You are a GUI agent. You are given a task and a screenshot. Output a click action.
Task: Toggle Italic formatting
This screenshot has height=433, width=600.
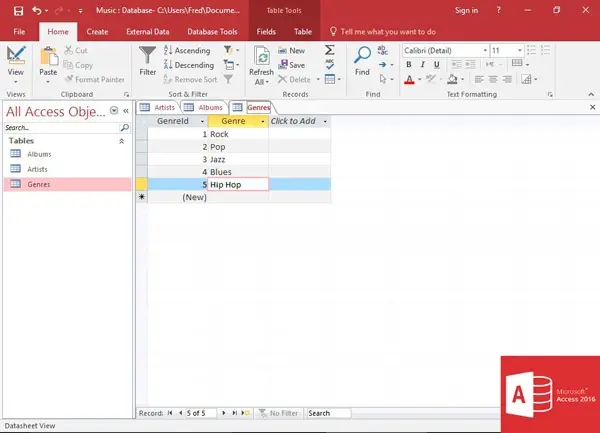pyautogui.click(x=422, y=64)
